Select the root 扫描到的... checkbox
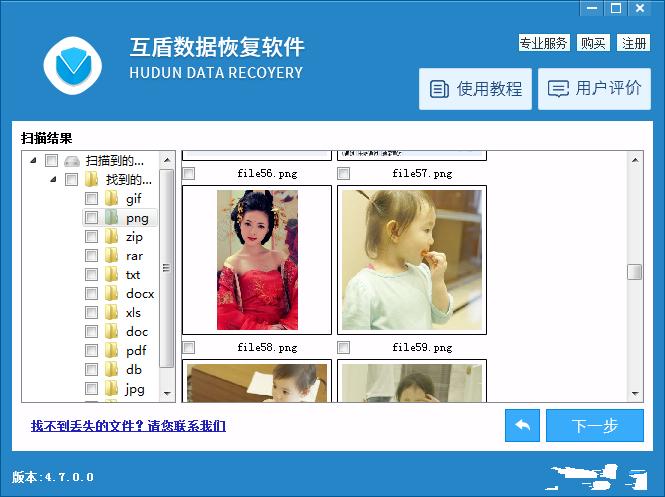Screen dimensions: 665x497 click(51, 160)
